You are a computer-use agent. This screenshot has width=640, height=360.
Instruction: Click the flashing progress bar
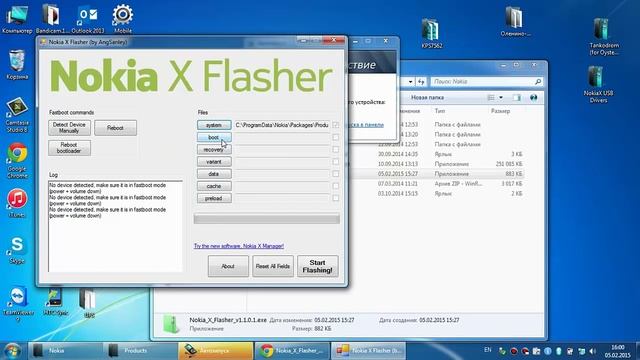(267, 219)
